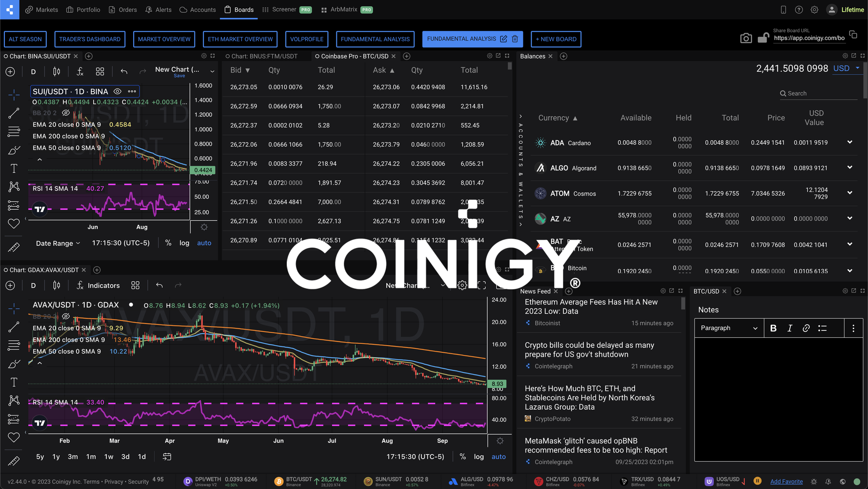Open the VOLPROFILE board tab
The height and width of the screenshot is (489, 868).
point(306,39)
